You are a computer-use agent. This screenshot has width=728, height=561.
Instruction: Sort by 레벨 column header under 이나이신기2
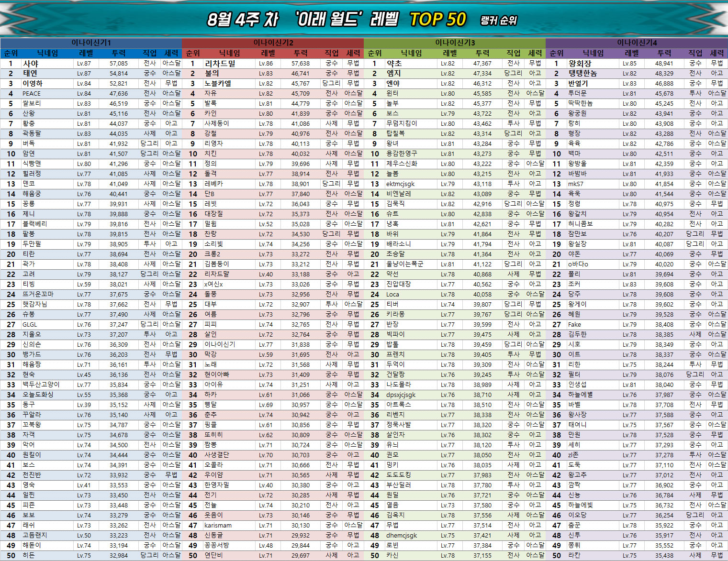(268, 53)
